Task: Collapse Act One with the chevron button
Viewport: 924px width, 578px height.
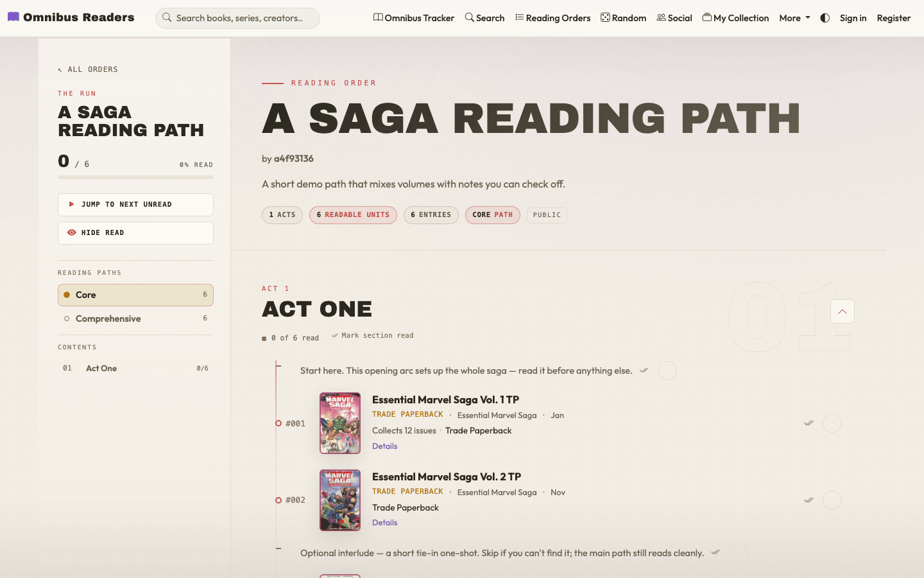Action: tap(843, 311)
